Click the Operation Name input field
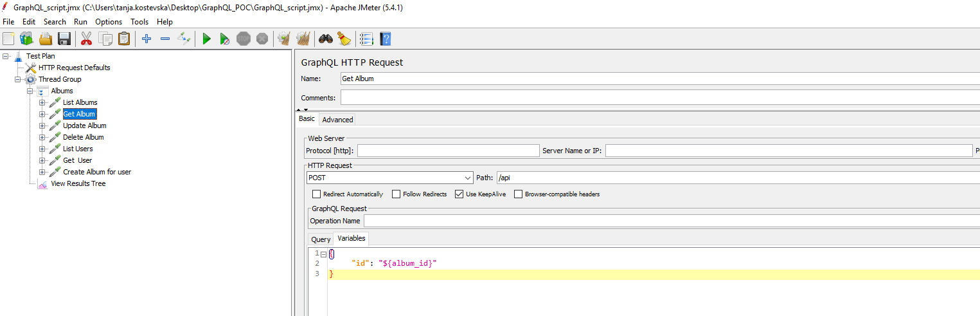Screen dimensions: 980x316 pyautogui.click(x=672, y=221)
